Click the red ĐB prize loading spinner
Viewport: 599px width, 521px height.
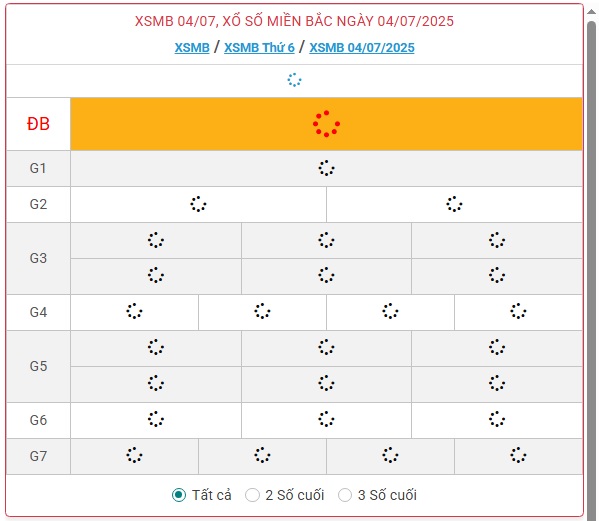[326, 124]
